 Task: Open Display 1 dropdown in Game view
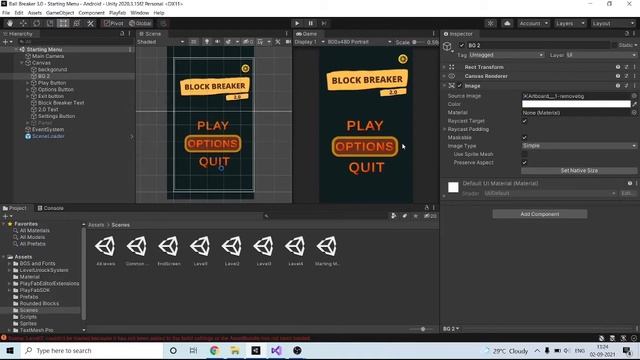point(309,42)
